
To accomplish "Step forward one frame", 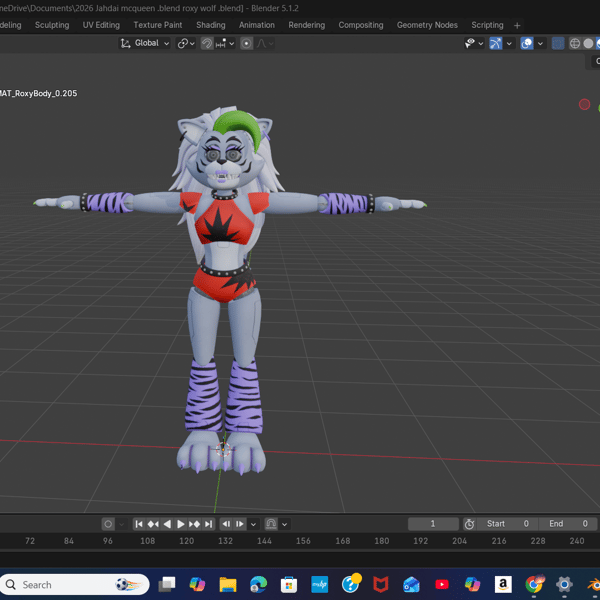I will tap(240, 524).
